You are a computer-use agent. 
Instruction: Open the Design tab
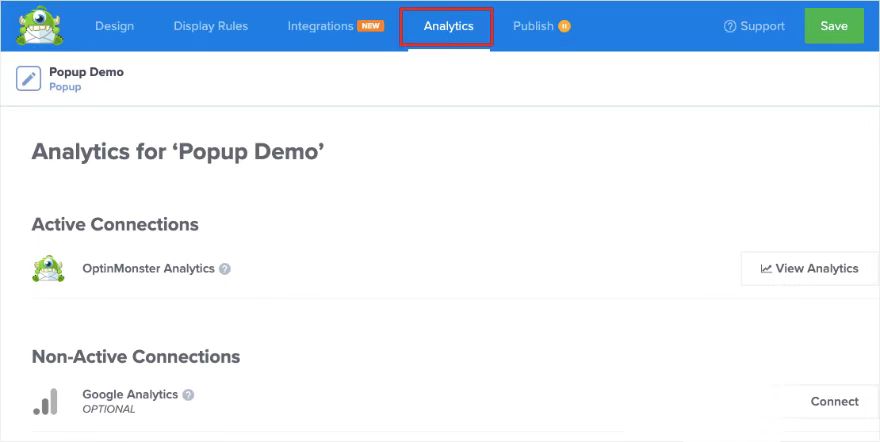click(115, 26)
